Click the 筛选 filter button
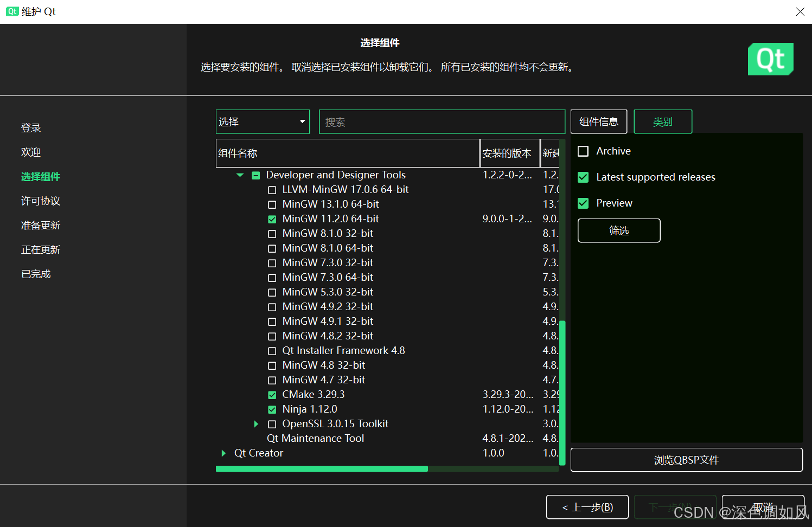Image resolution: width=812 pixels, height=527 pixels. [619, 230]
